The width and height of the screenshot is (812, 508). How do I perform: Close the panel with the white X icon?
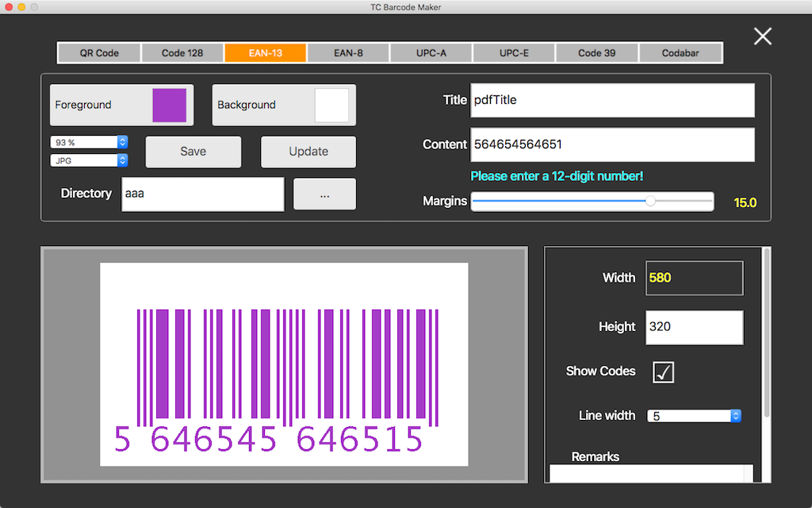762,37
